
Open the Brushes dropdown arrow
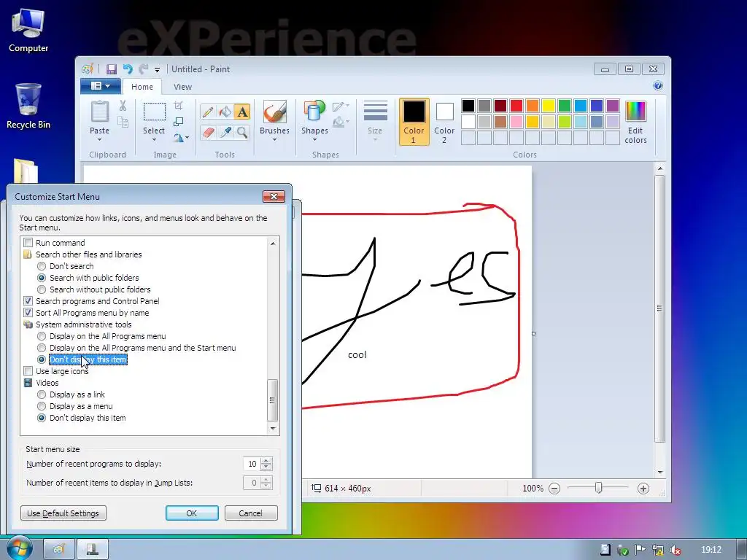pos(274,140)
